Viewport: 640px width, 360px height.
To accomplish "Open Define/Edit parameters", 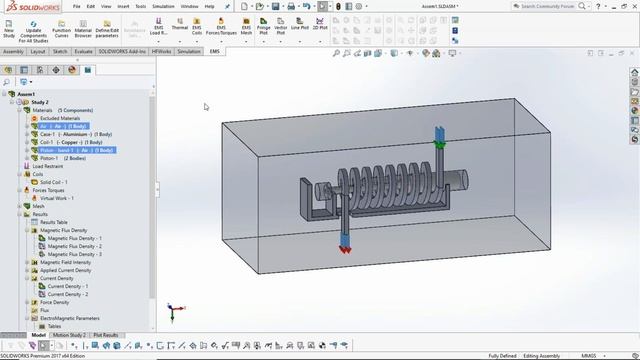I will pos(107,29).
